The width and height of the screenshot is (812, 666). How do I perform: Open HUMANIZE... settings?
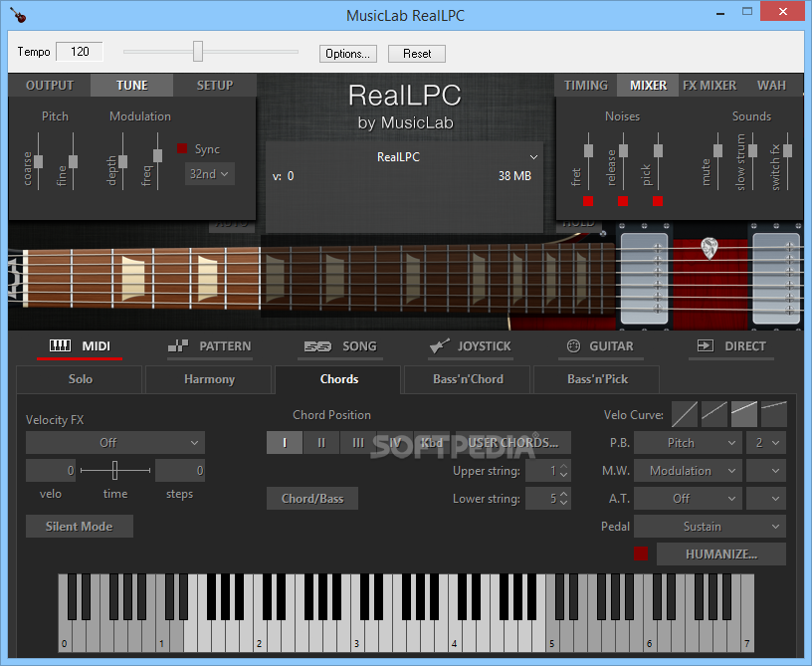721,555
